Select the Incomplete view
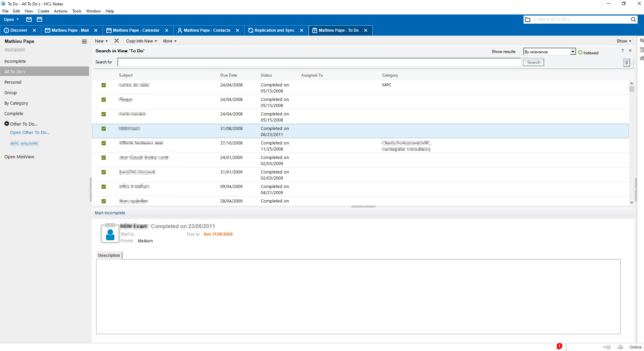Viewport: 644px width, 351px height. [x=15, y=61]
